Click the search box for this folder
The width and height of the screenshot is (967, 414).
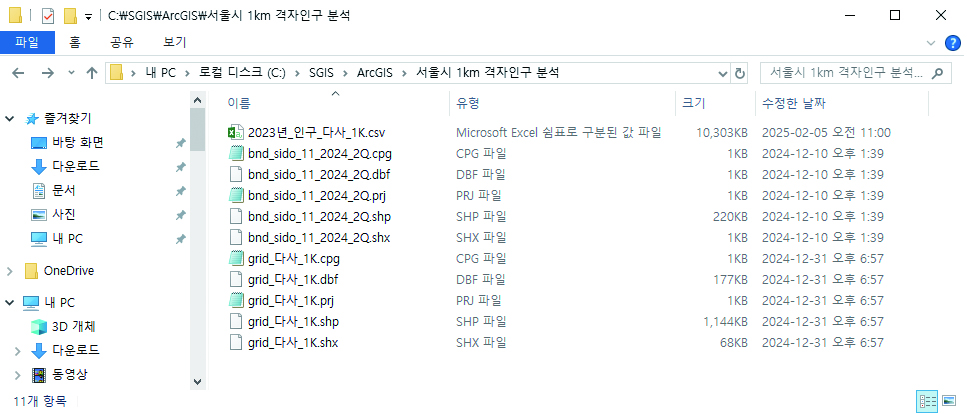pos(845,73)
